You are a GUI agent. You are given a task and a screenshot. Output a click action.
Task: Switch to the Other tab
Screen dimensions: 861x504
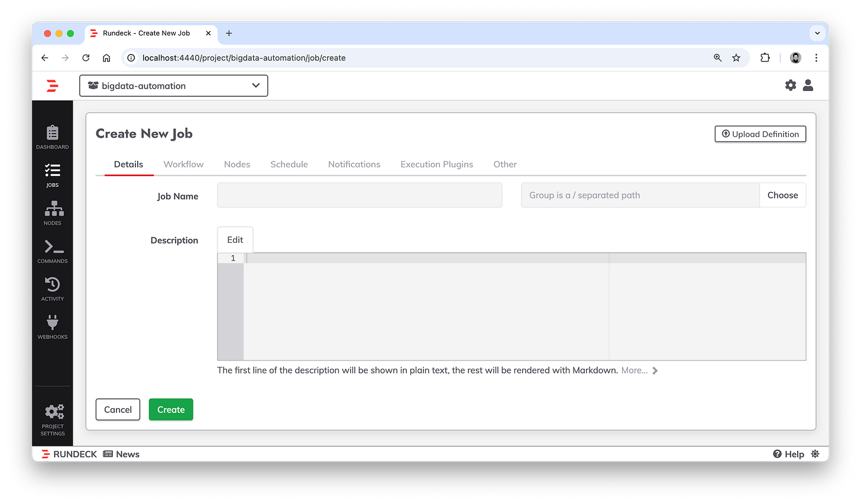tap(505, 164)
